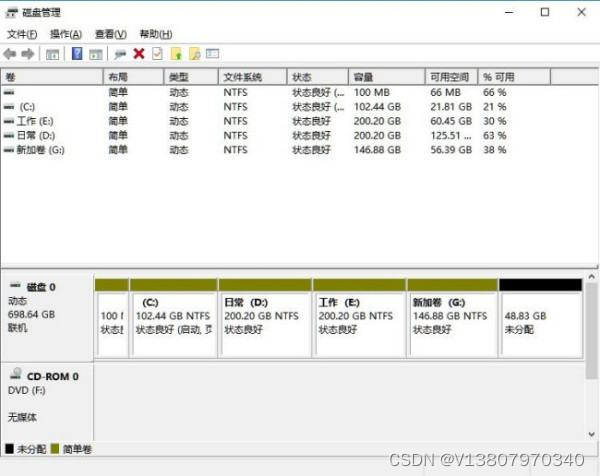Click volume icon of 工作 (E:) row

(x=9, y=122)
